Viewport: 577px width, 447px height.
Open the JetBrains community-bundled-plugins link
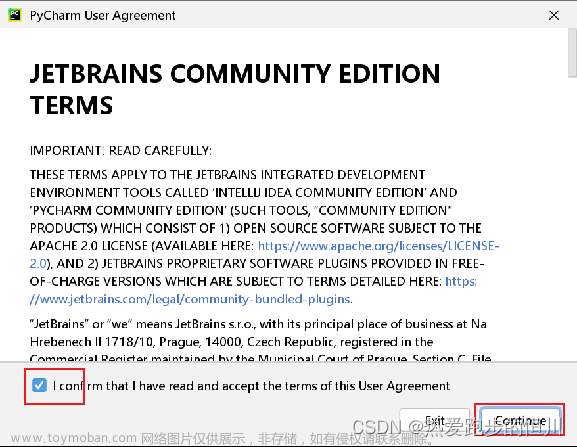(190, 299)
